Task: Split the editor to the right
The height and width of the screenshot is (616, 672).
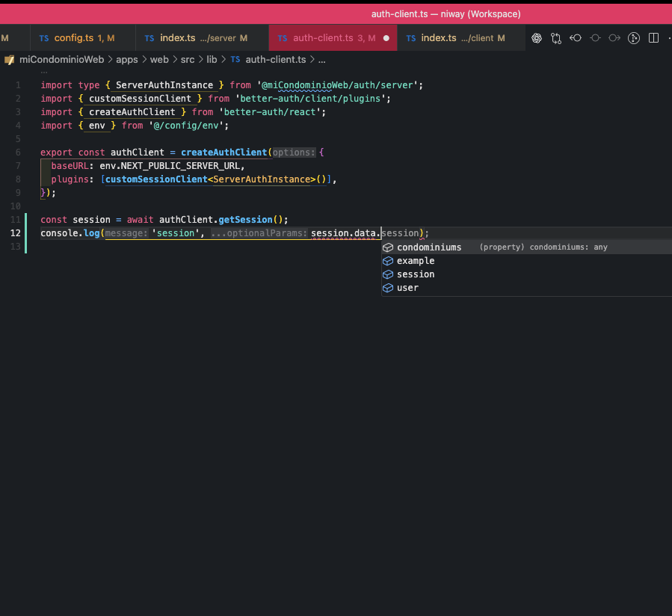Action: [x=653, y=38]
